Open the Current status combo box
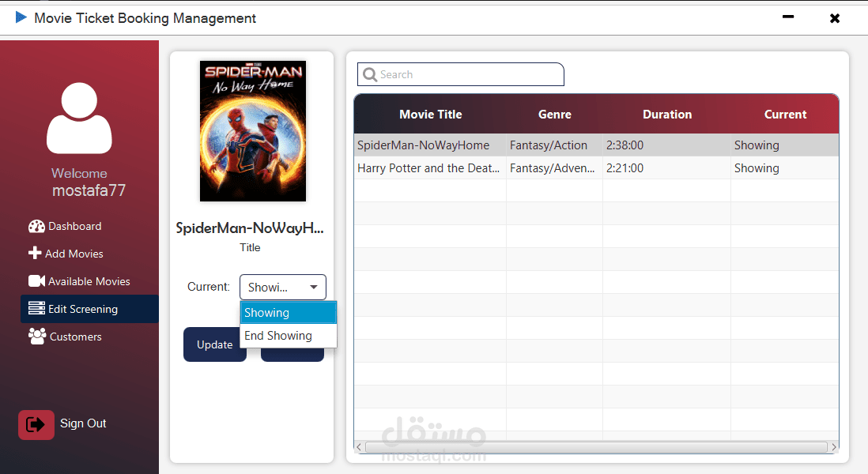Image resolution: width=868 pixels, height=474 pixels. pos(283,287)
